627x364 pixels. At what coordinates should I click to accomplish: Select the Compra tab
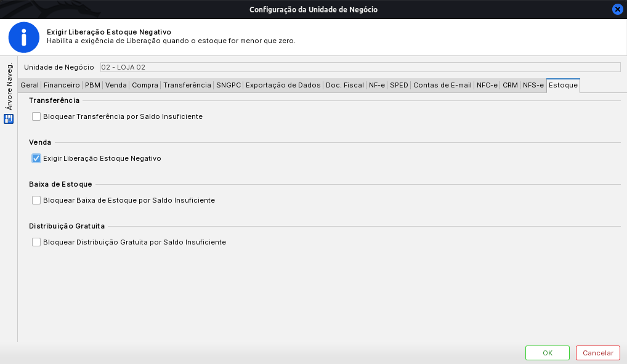tap(145, 85)
